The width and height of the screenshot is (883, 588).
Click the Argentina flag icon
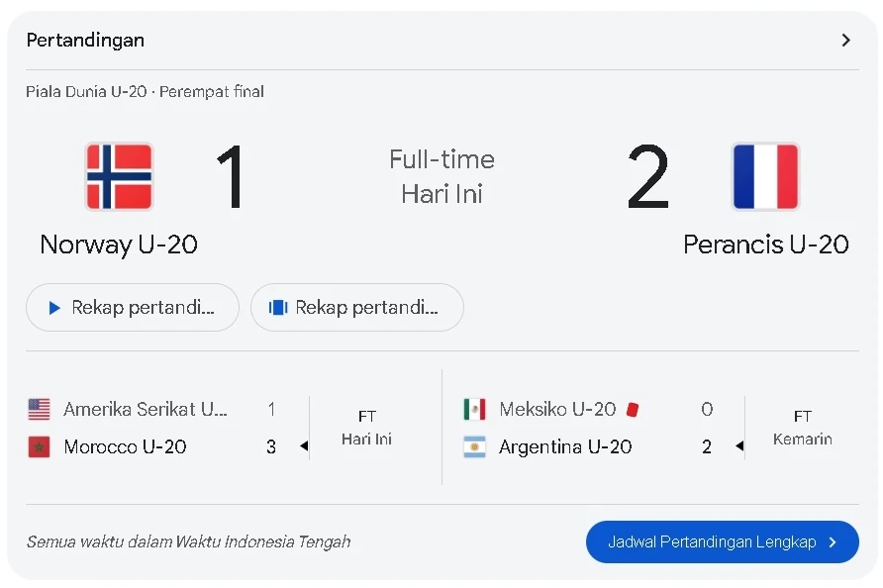(x=474, y=446)
